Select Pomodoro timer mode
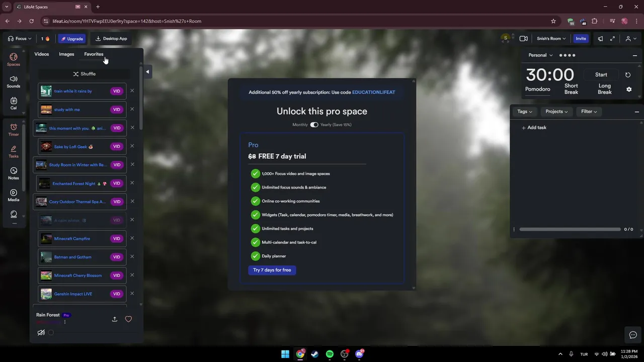Image resolution: width=644 pixels, height=362 pixels. 538,89
